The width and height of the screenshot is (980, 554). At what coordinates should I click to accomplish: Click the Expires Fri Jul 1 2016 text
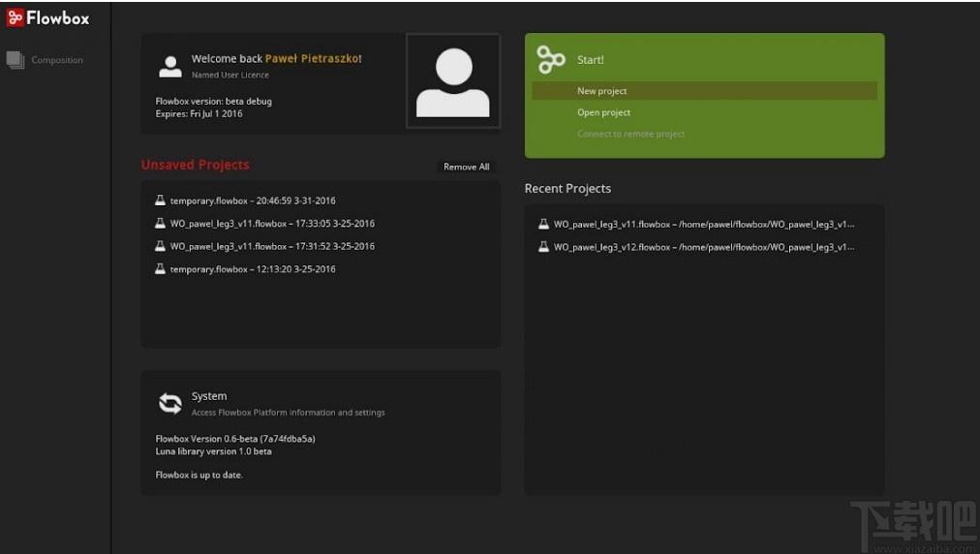pos(199,113)
